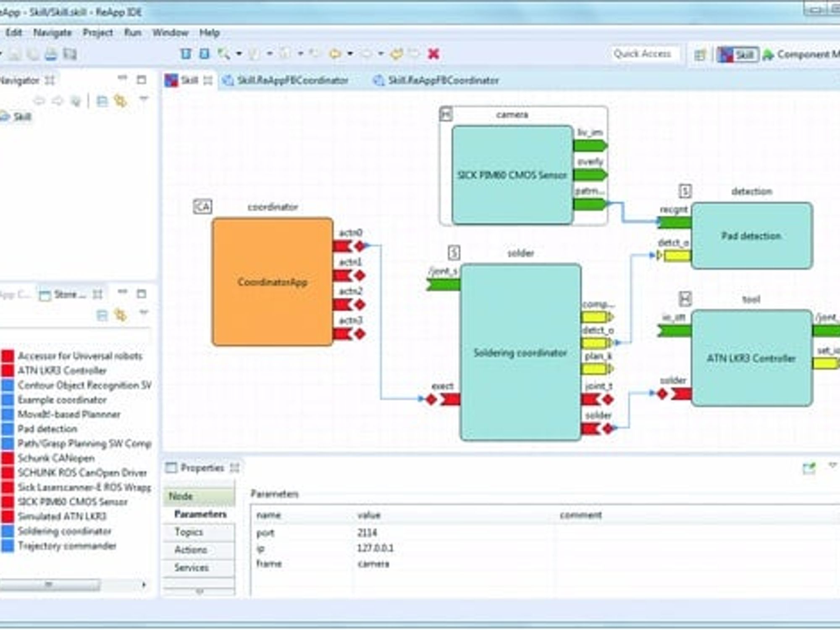
Task: Open dropdown beside yellow navigation arrow
Action: point(349,54)
